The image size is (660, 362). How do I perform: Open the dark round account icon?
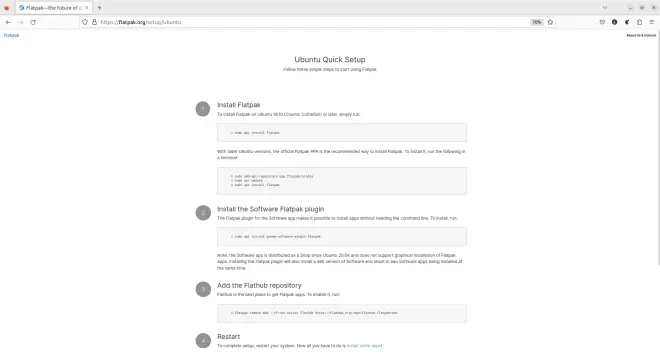click(x=615, y=22)
